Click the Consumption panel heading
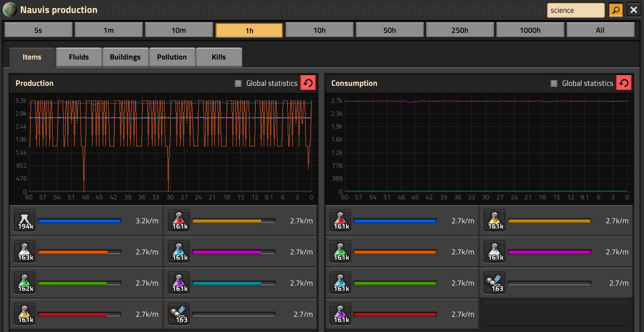The image size is (644, 332). pos(354,83)
